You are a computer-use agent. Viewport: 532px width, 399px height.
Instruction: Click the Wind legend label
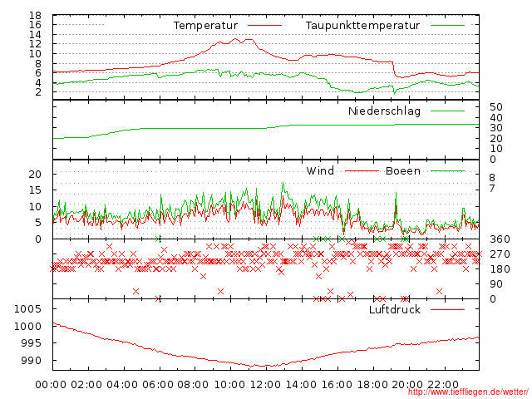point(320,170)
